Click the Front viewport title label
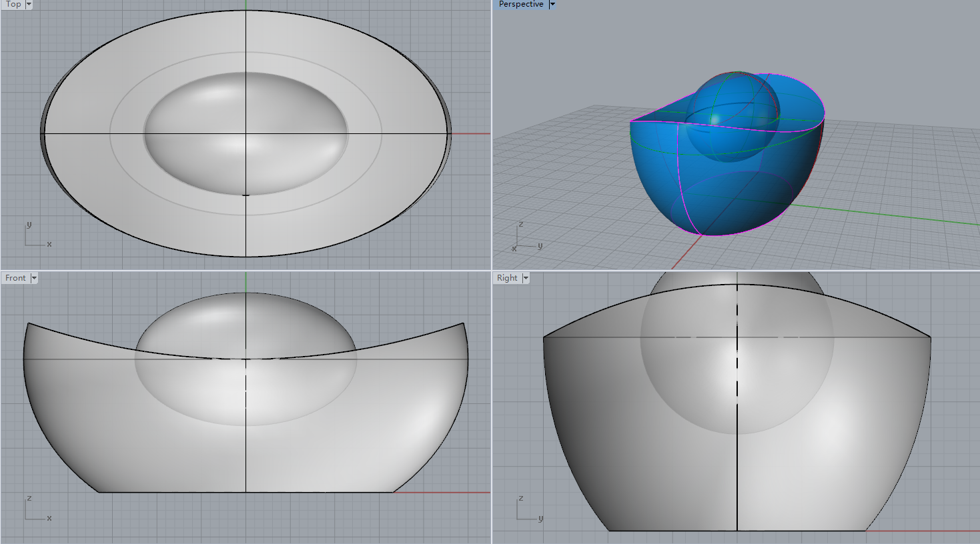Viewport: 980px width, 544px height. coord(15,278)
